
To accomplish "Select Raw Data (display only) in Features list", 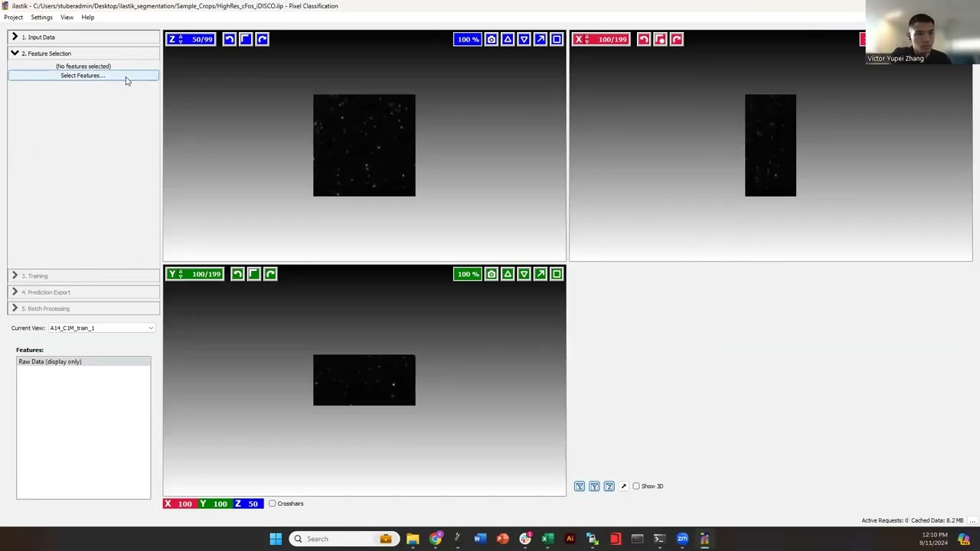I will (x=83, y=361).
